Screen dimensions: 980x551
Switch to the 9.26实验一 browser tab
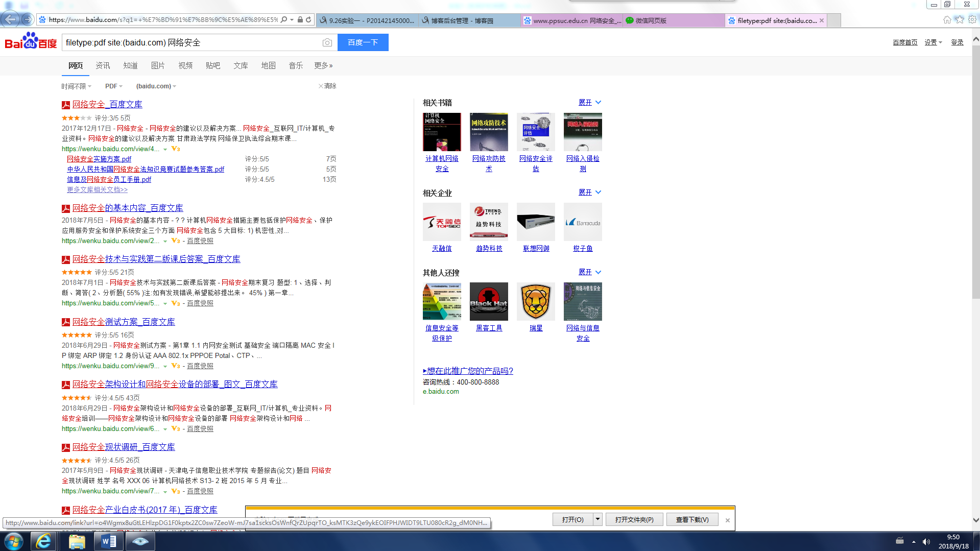[367, 20]
